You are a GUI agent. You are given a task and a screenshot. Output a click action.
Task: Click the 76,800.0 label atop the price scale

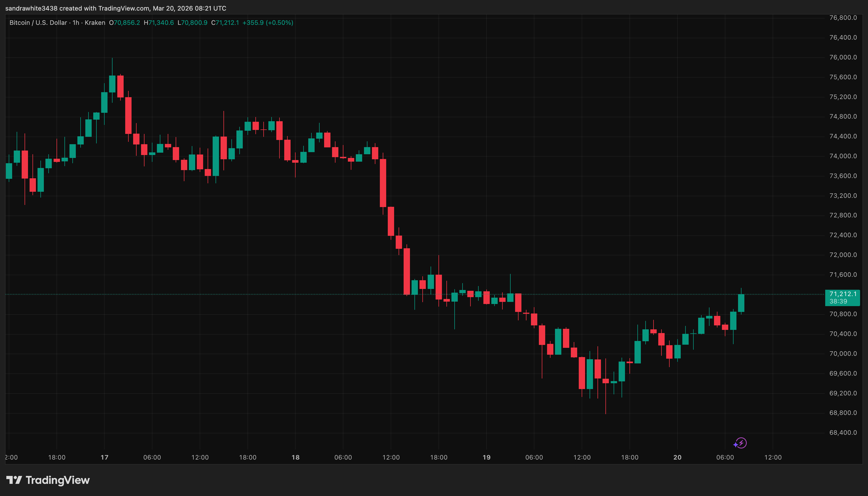(x=843, y=18)
